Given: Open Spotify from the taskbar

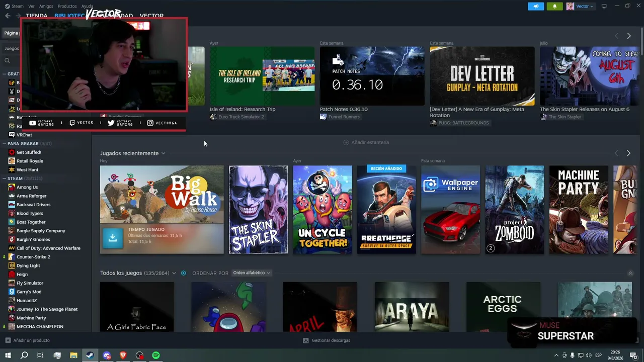Looking at the screenshot, I should point(156,355).
